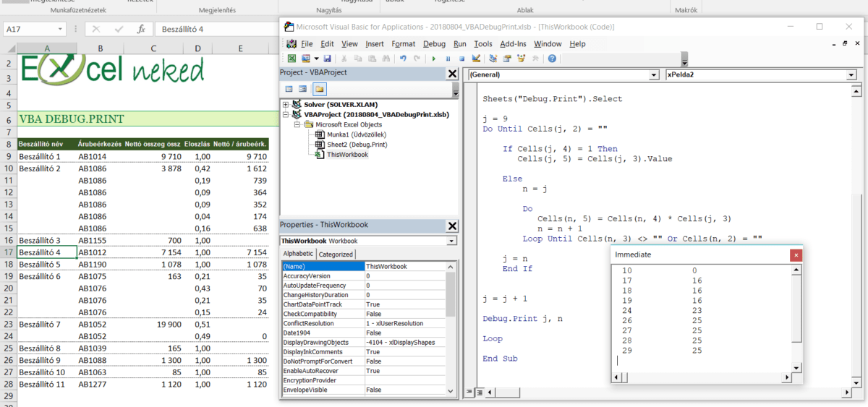
Task: Click the Undo arrow in VBA toolbar
Action: point(403,59)
